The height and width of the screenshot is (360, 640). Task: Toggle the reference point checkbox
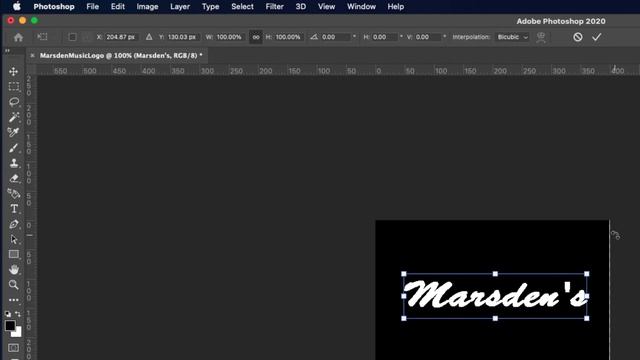coord(72,37)
